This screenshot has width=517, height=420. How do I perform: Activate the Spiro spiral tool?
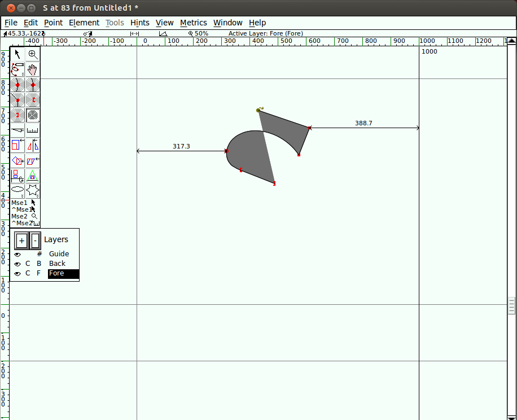(33, 115)
